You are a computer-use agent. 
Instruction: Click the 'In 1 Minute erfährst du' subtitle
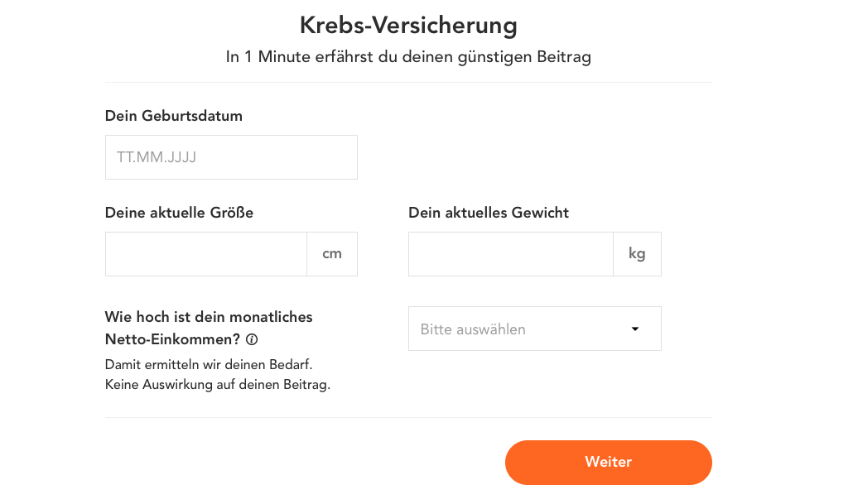click(x=408, y=56)
